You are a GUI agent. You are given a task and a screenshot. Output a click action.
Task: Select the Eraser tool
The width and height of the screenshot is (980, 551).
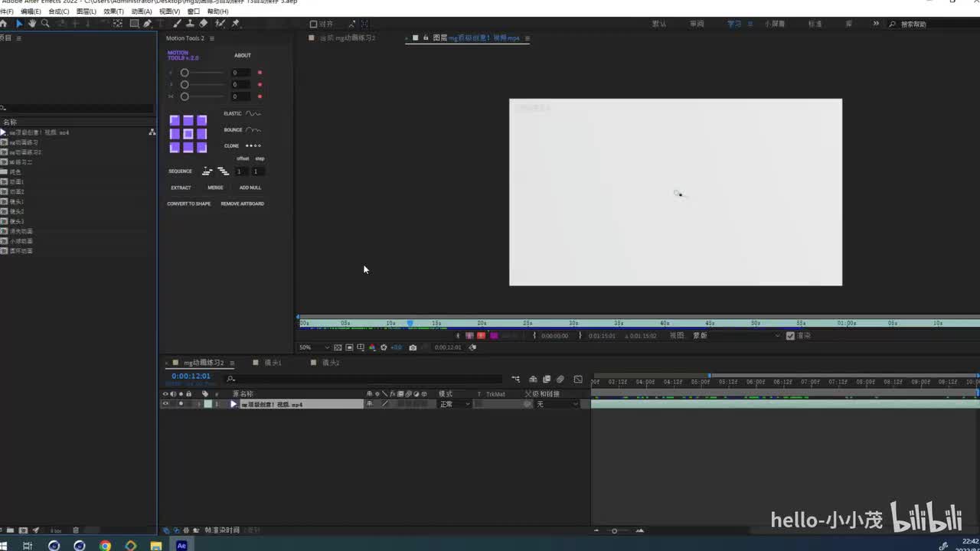click(203, 24)
